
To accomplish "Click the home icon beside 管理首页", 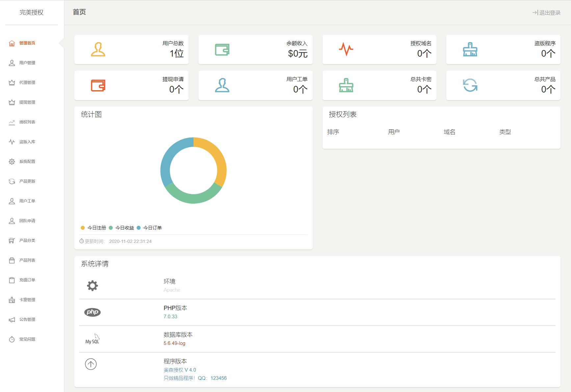I will point(12,43).
